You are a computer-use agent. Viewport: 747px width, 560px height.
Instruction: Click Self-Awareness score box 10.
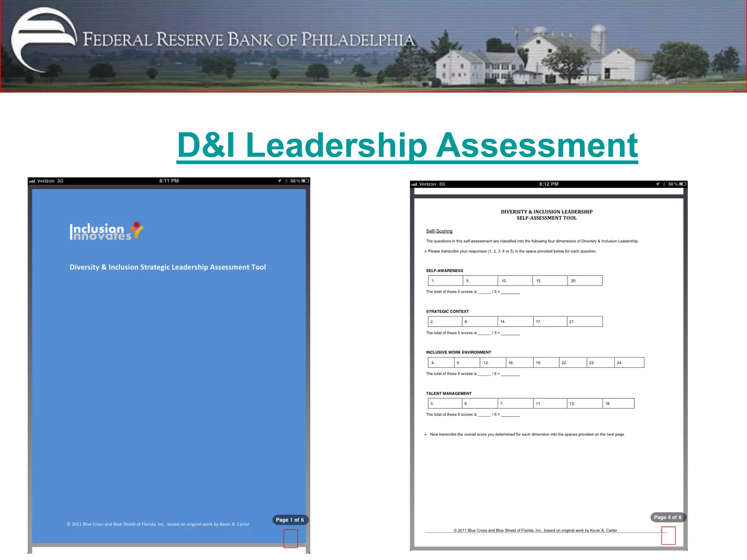pyautogui.click(x=515, y=281)
